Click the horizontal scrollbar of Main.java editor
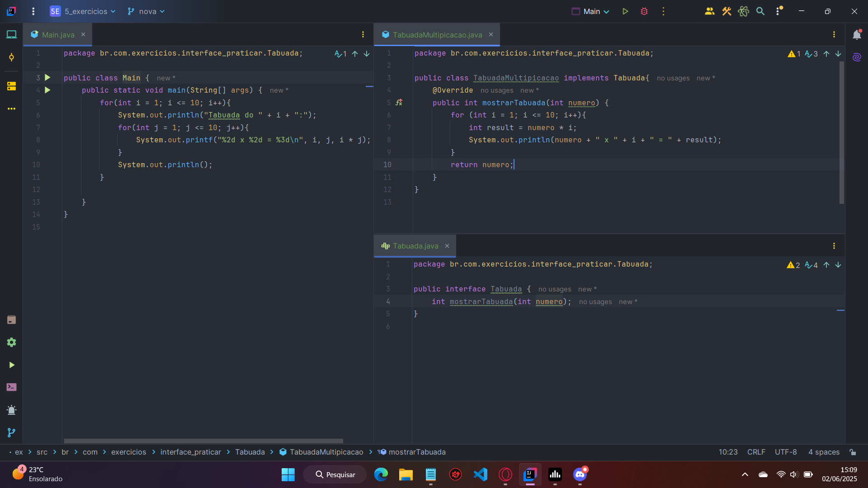The width and height of the screenshot is (868, 488). click(x=203, y=441)
